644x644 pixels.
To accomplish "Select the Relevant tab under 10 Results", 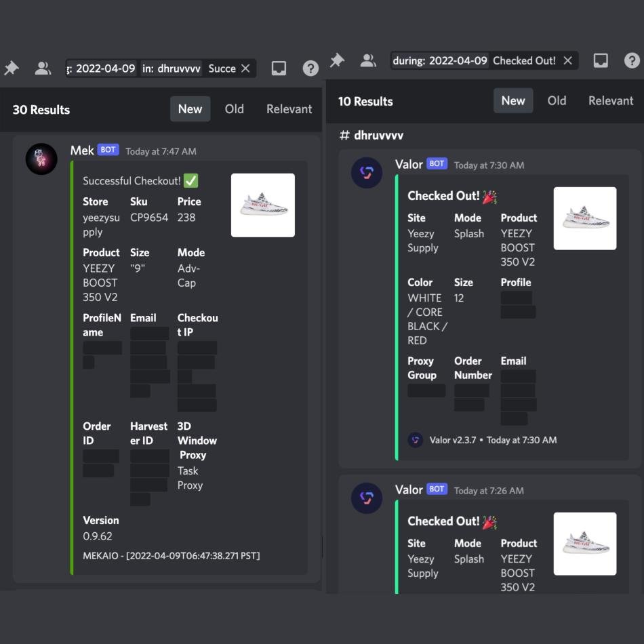I will pos(611,100).
